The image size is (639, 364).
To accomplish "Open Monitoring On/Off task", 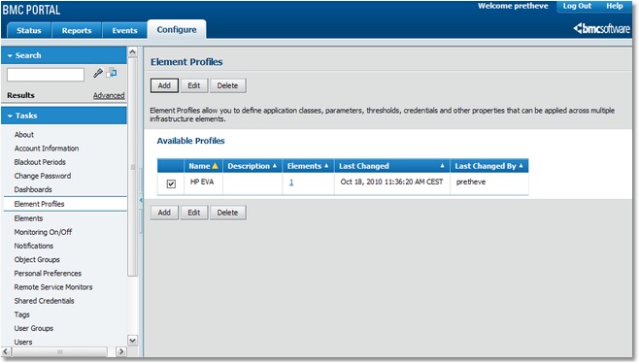I will [x=43, y=232].
